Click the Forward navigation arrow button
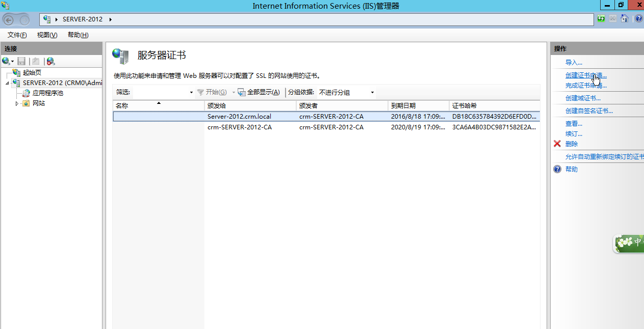 [24, 20]
